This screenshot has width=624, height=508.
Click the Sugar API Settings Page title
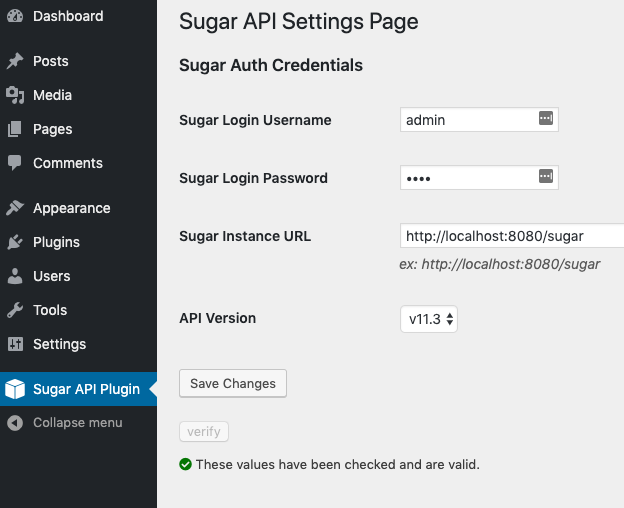[x=298, y=21]
